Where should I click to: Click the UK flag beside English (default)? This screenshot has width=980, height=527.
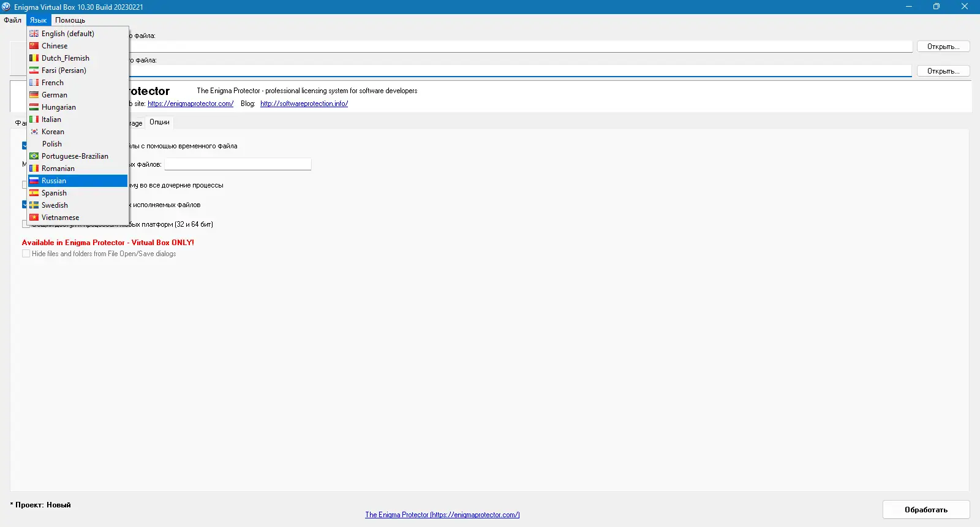point(34,34)
